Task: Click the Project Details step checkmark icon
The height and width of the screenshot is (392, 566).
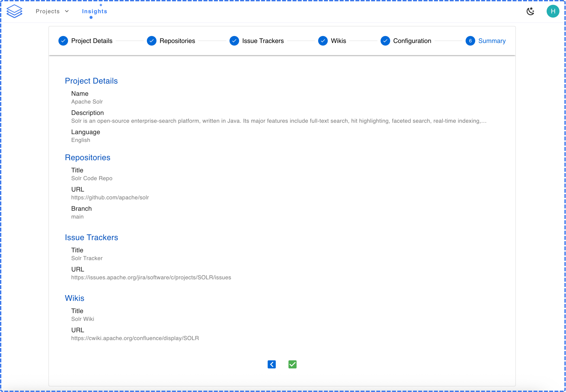Action: 63,41
